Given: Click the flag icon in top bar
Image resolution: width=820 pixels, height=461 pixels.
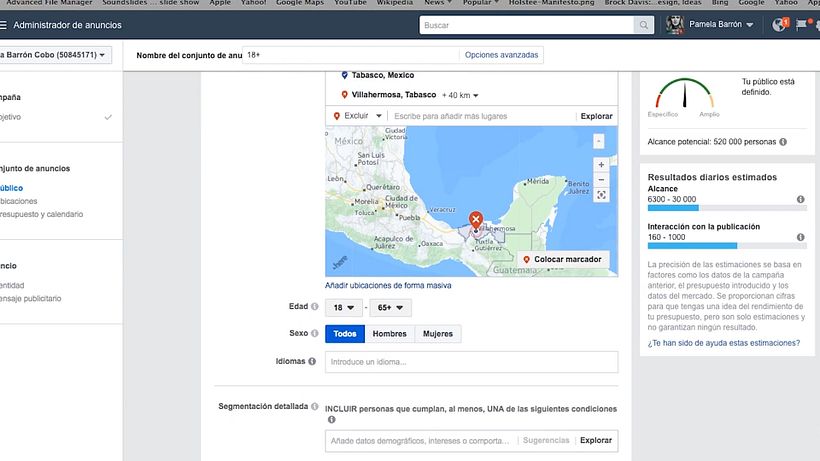Looking at the screenshot, I should tap(801, 25).
